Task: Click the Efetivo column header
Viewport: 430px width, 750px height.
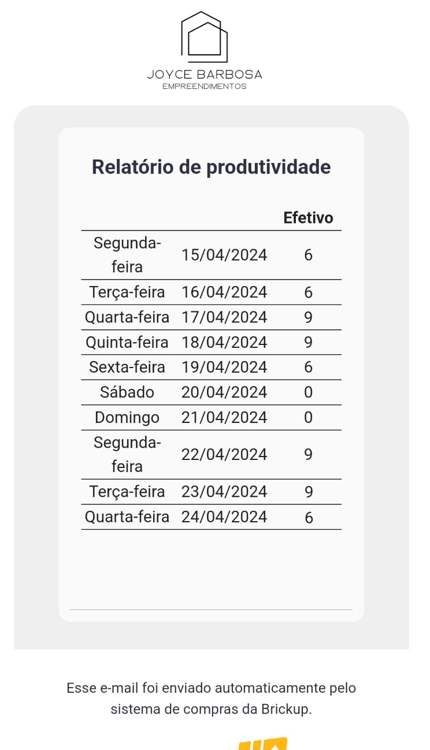Action: [308, 218]
